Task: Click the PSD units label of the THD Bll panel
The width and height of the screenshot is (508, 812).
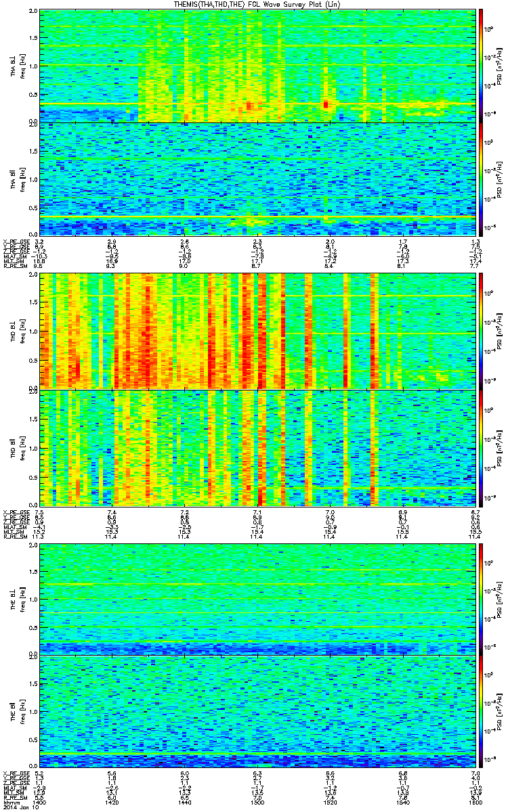Action: coord(501,447)
